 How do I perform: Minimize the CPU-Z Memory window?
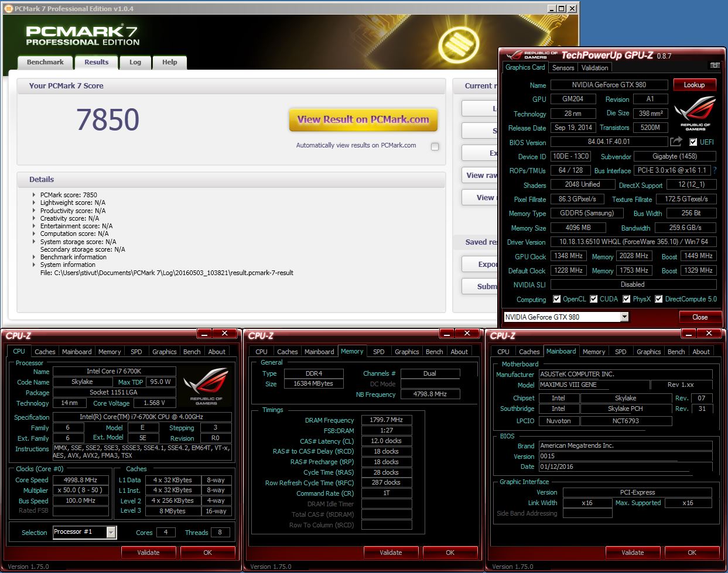(x=446, y=333)
